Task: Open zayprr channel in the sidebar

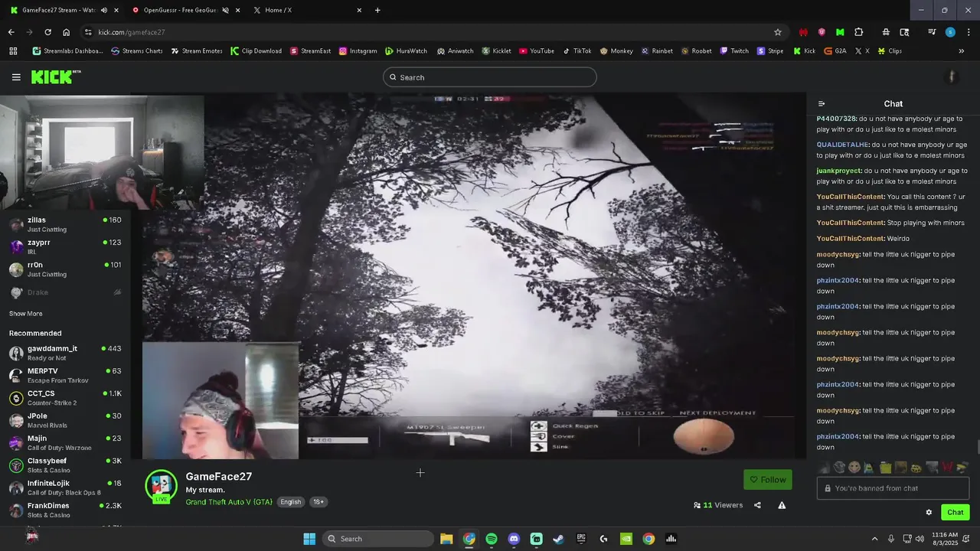Action: tap(65, 246)
